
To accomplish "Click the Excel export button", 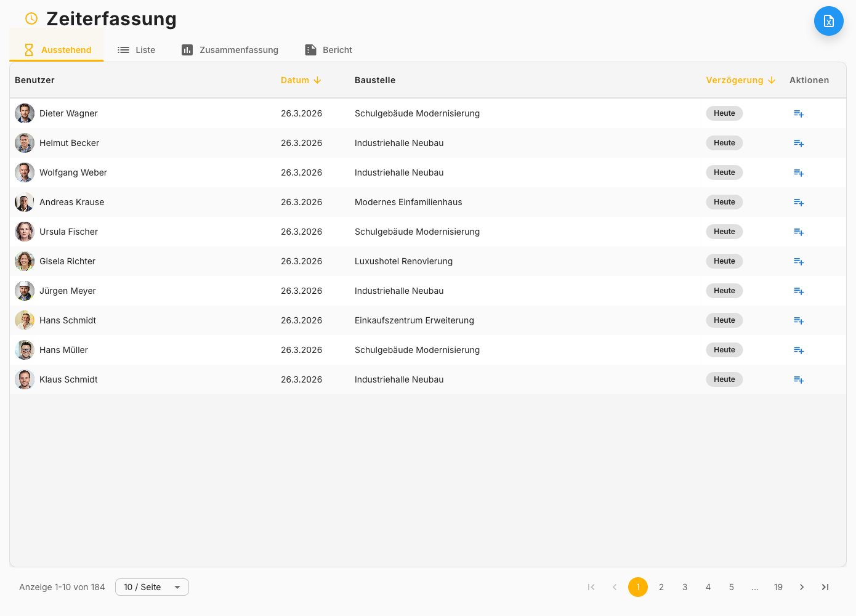I will (x=828, y=21).
